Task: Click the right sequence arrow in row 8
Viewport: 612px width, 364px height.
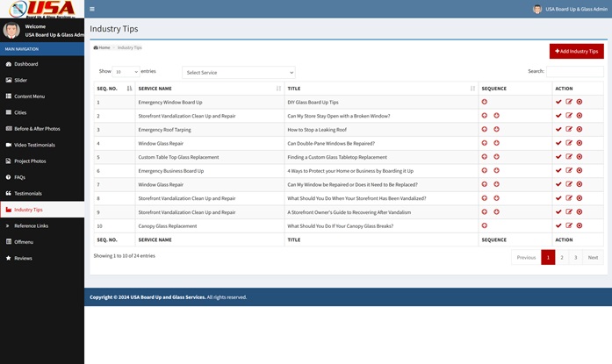Action: coord(496,198)
